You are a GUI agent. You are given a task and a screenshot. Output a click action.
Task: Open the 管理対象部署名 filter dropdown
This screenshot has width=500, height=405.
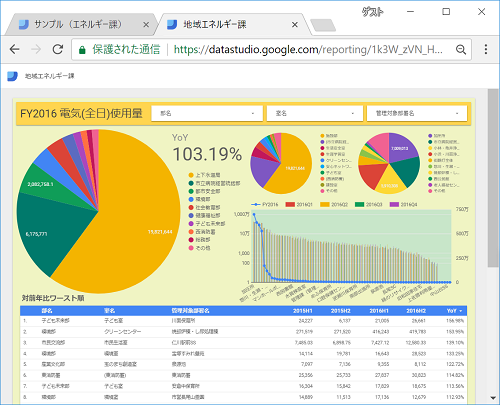click(417, 113)
